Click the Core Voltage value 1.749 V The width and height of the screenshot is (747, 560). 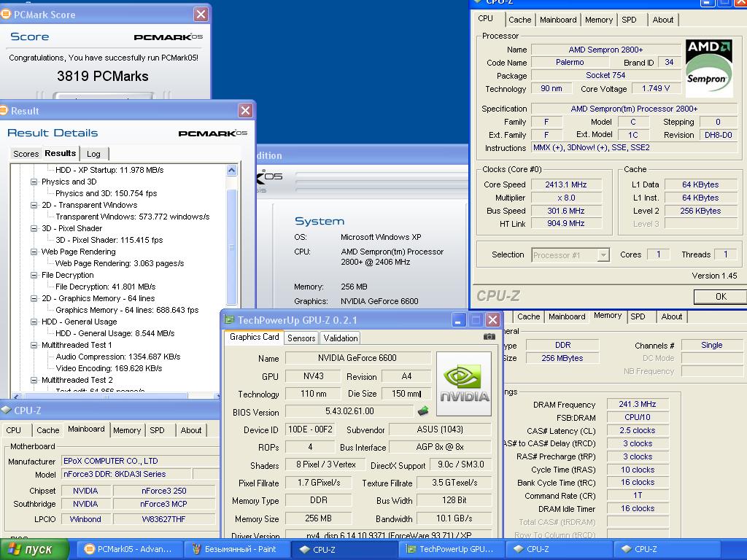[x=656, y=88]
